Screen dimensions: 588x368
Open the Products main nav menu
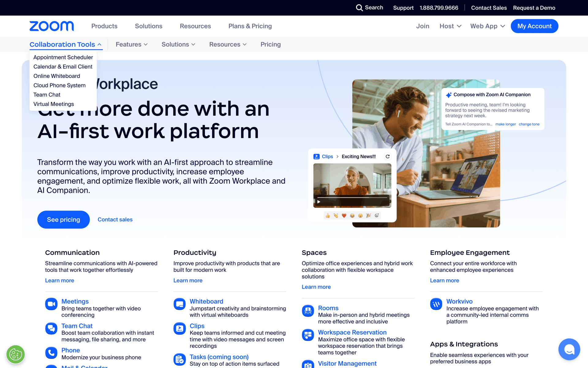click(x=104, y=26)
